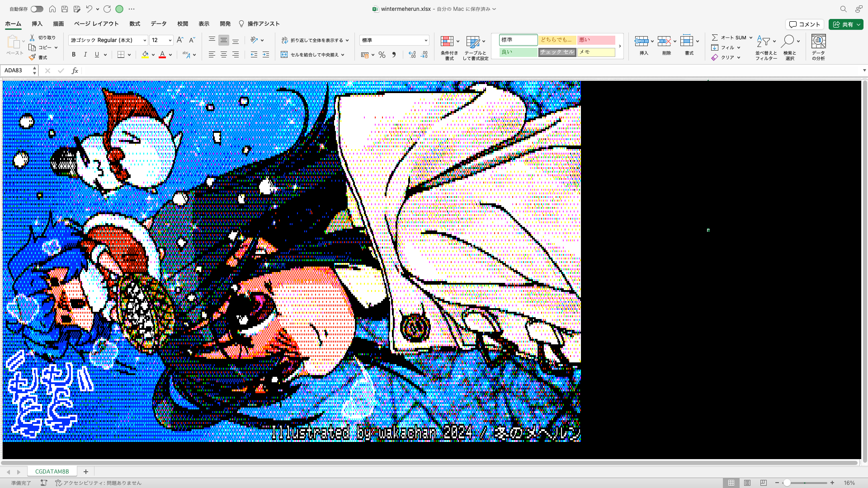Image resolution: width=868 pixels, height=488 pixels.
Task: Click the Undo arrow icon
Action: (x=89, y=9)
